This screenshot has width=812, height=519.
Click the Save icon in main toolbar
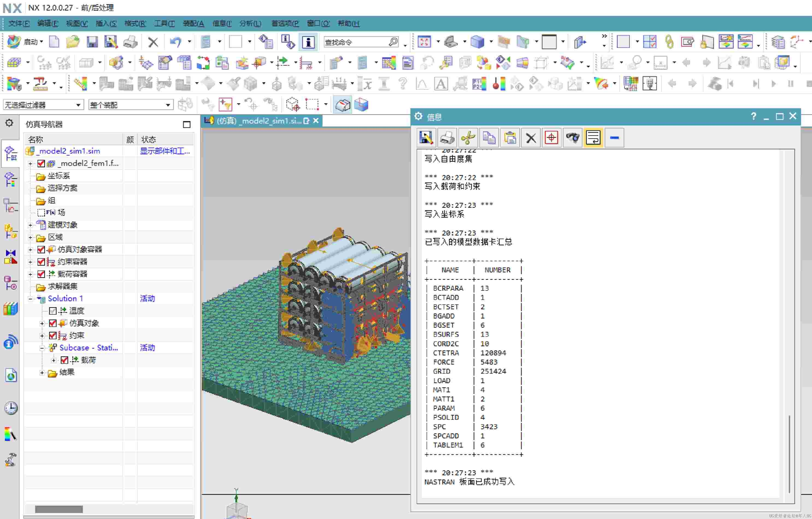point(92,42)
